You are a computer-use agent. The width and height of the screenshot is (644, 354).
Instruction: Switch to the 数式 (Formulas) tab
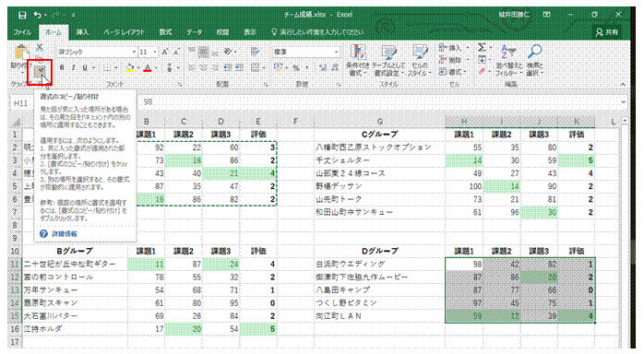coord(165,32)
